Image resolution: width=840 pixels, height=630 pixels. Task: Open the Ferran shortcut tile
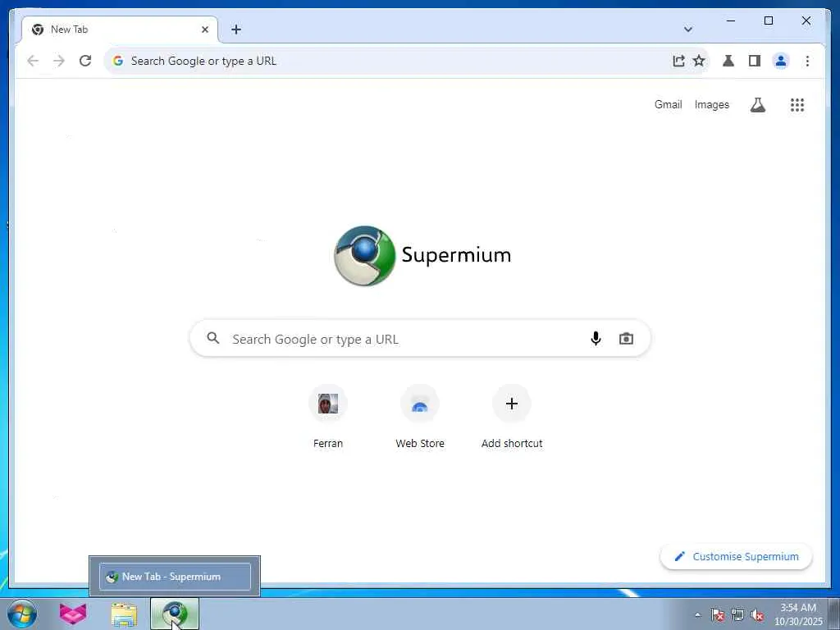tap(328, 418)
